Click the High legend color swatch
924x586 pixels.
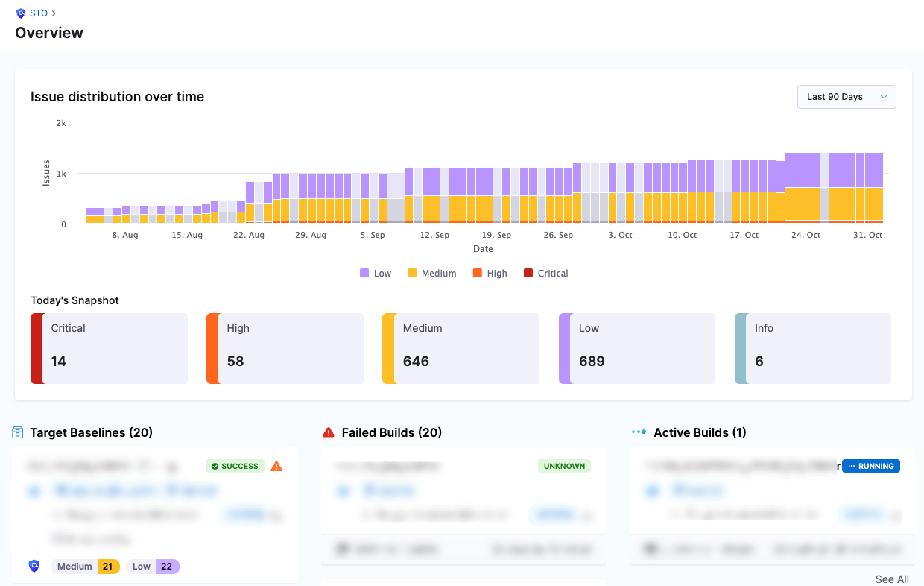pos(477,274)
